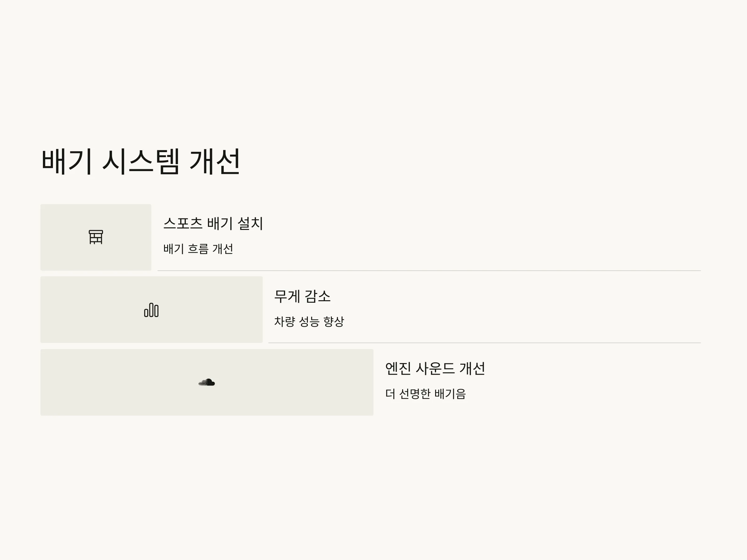Select the divider line below 차량 성능 향상
The height and width of the screenshot is (560, 747).
(485, 343)
